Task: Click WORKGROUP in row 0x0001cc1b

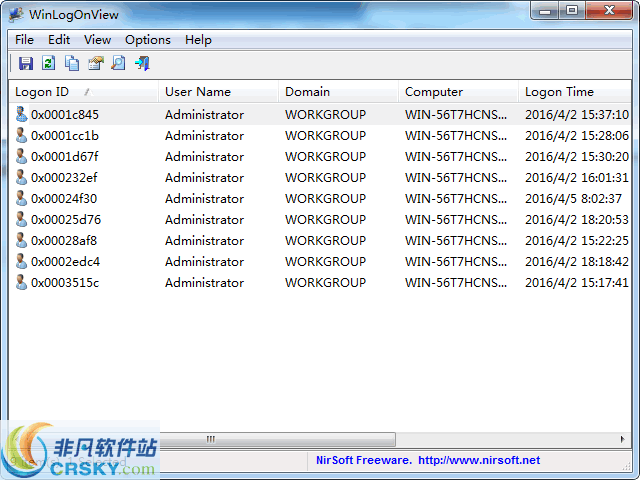Action: point(325,136)
